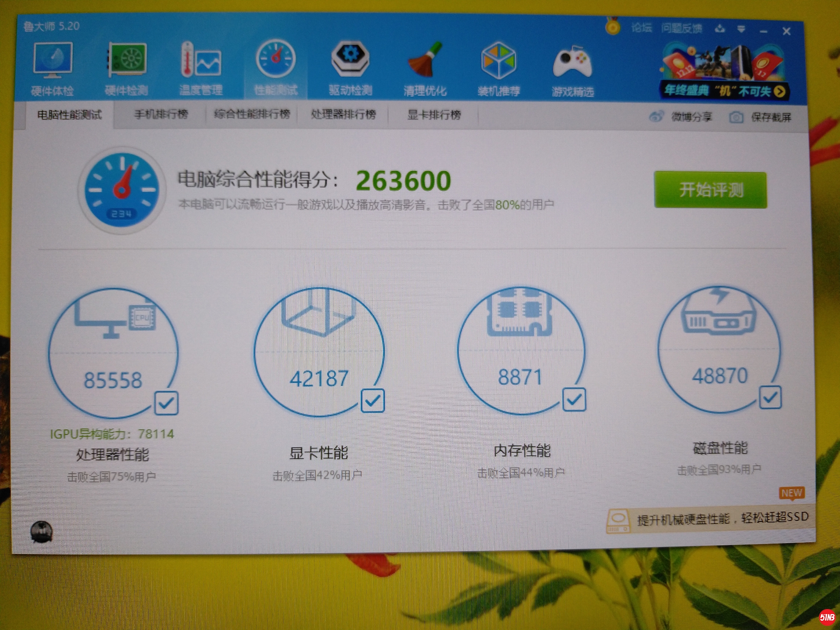
Task: Uncheck the 内存性能 memory test checkbox
Action: (574, 399)
